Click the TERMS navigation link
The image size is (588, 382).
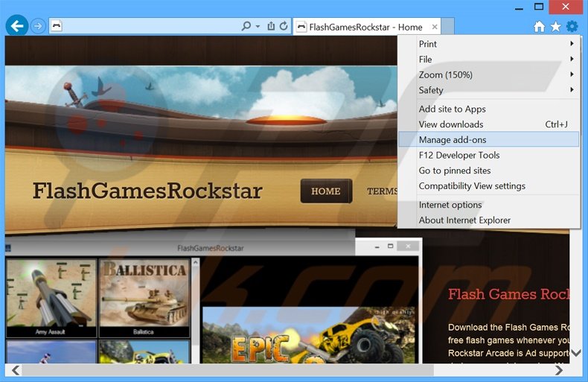[383, 191]
